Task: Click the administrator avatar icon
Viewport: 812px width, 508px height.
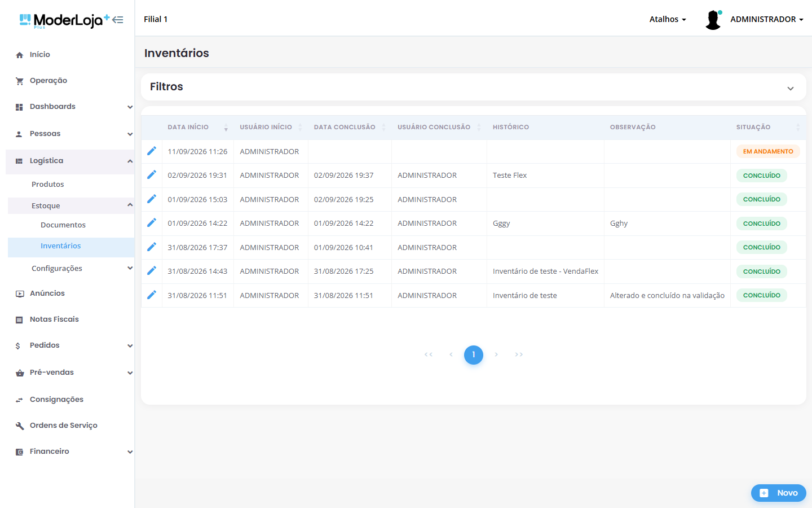Action: tap(713, 19)
